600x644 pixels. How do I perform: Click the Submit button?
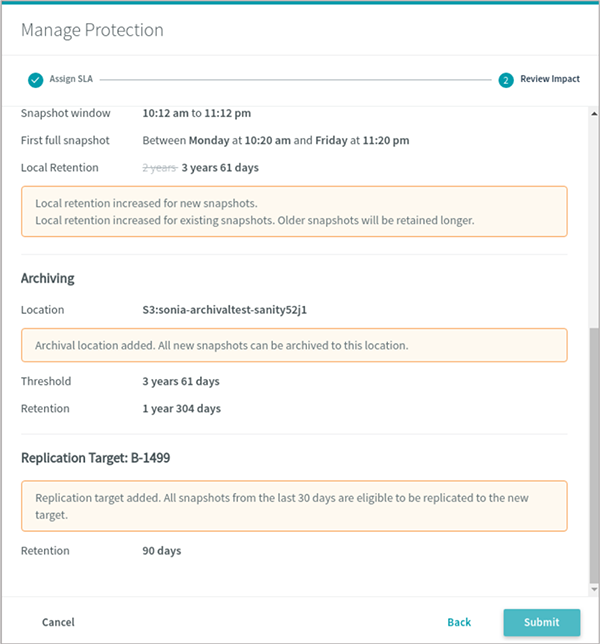coord(541,622)
